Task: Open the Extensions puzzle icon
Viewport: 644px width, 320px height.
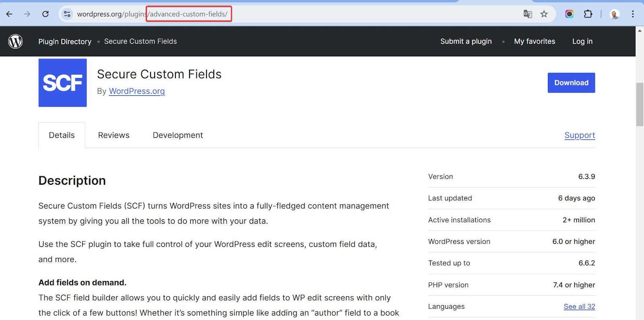Action: (x=588, y=14)
